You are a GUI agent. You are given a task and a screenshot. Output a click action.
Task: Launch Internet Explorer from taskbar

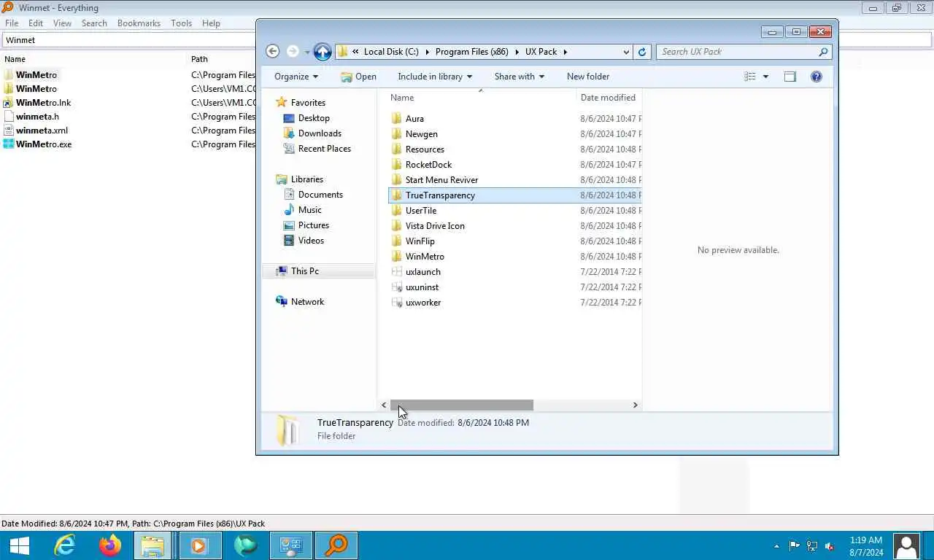pos(65,545)
